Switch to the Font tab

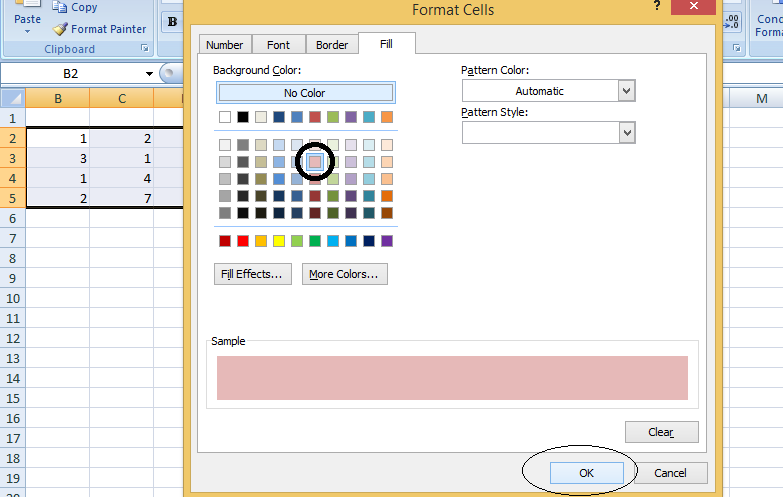pos(278,45)
